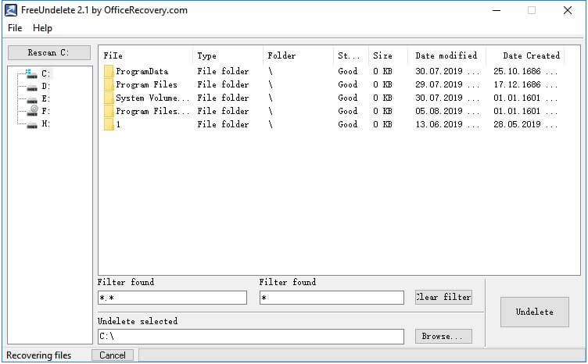Screen dimensions: 588x364
Task: Click the F: label in drive tree
Action: (46, 111)
